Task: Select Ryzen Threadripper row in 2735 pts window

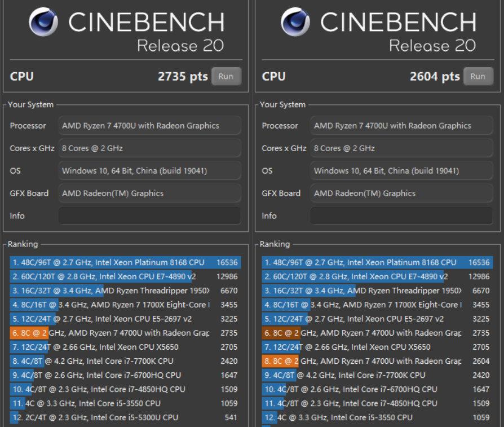Action: 125,290
